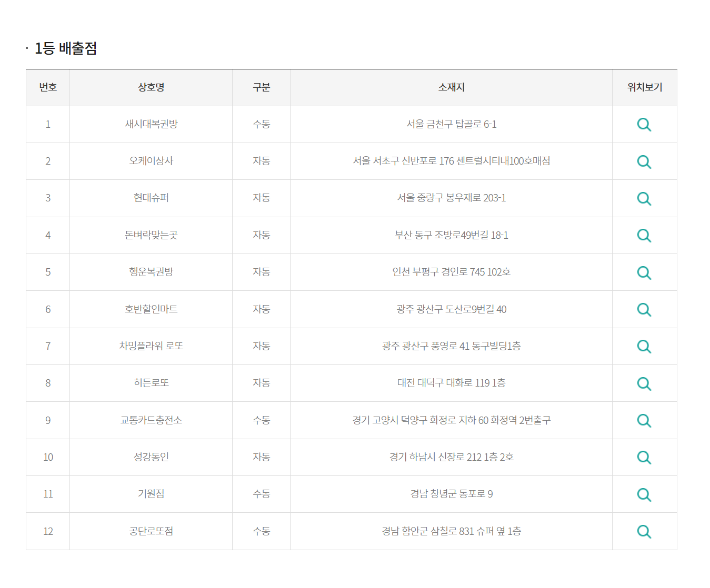Click address 대전 대덕구 대화로 119 1층
This screenshot has width=710, height=588.
[x=451, y=383]
